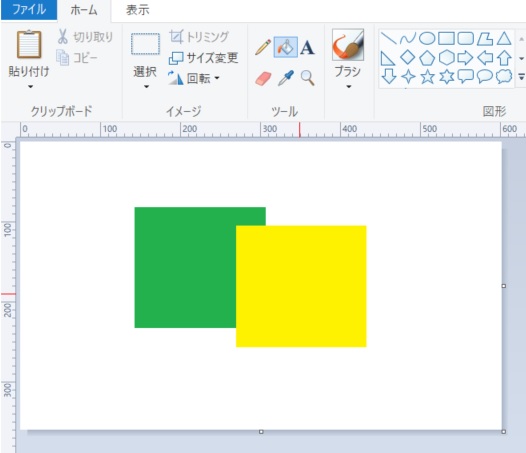Switch to the 表示 tab

coord(138,10)
